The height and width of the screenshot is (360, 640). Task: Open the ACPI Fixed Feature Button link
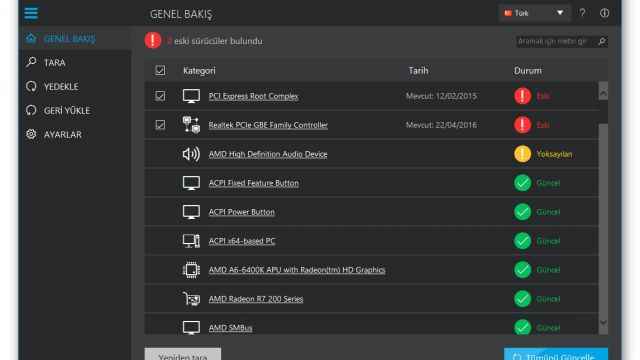click(253, 183)
